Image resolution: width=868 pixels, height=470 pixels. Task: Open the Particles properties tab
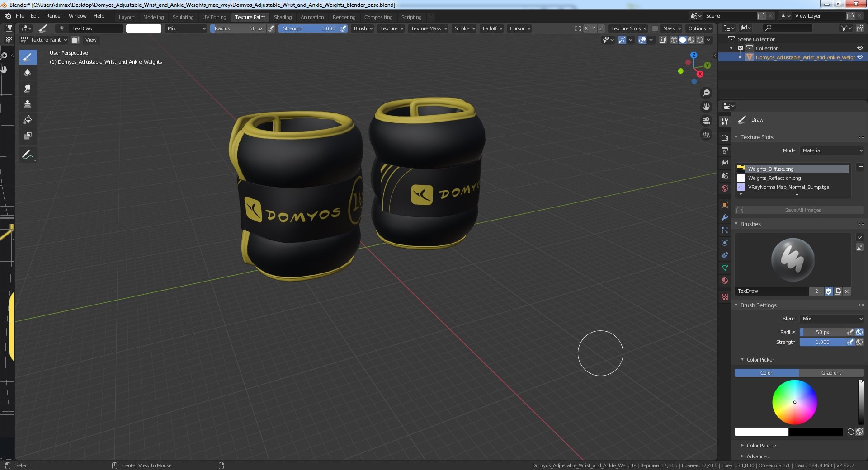(x=725, y=230)
